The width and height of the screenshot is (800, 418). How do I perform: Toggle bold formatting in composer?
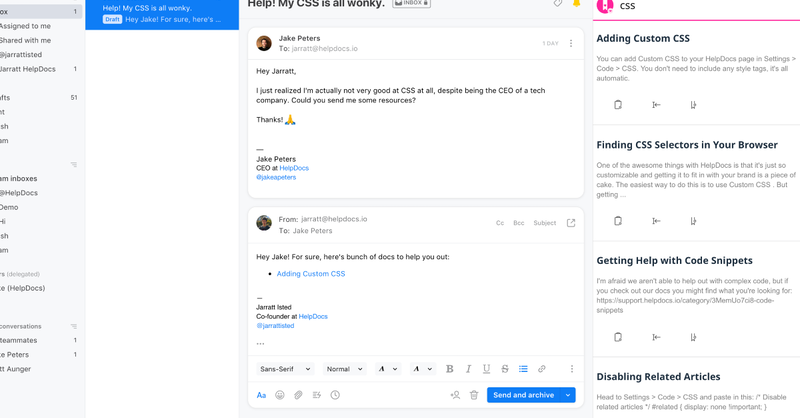pyautogui.click(x=449, y=368)
